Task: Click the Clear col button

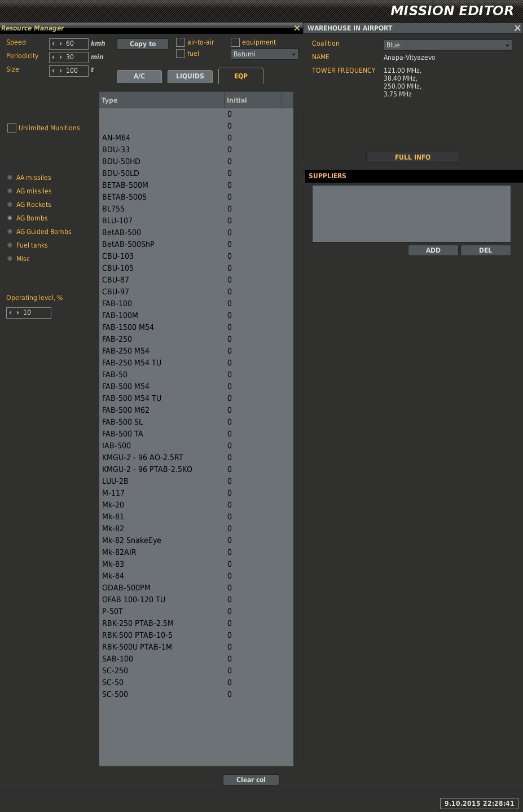Action: 251,780
